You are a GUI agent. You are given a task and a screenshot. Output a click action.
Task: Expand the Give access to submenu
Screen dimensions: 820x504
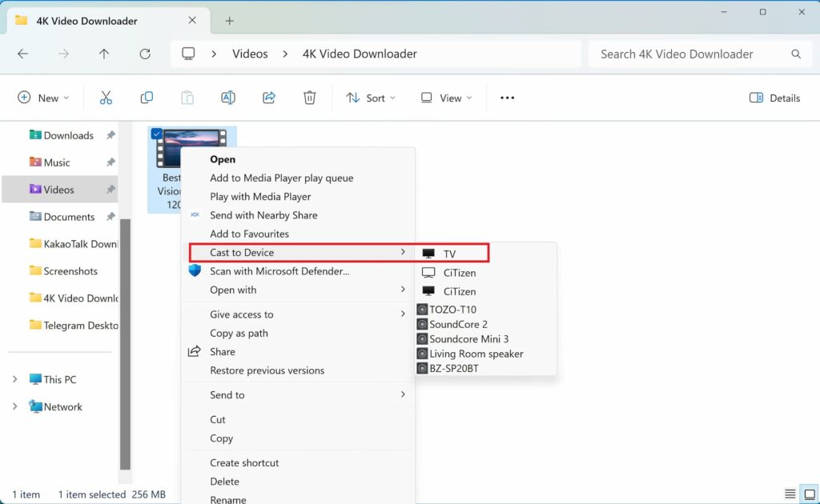click(403, 314)
